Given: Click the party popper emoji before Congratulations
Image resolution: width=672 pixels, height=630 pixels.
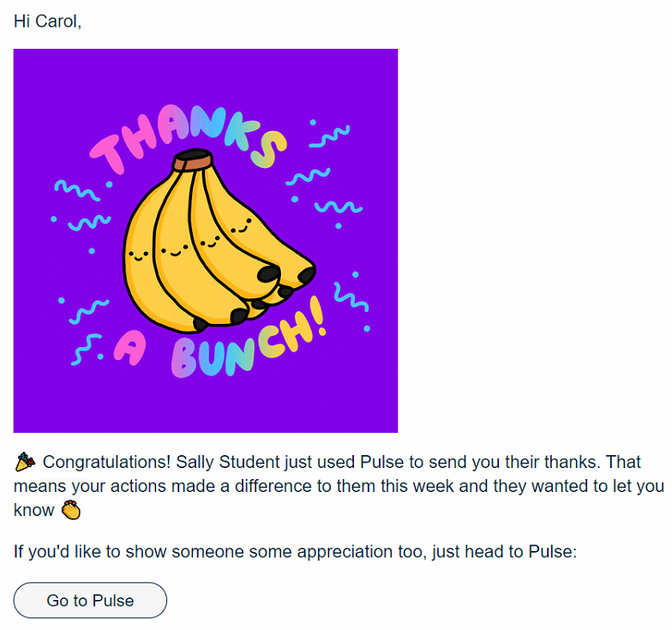Looking at the screenshot, I should pos(25,462).
